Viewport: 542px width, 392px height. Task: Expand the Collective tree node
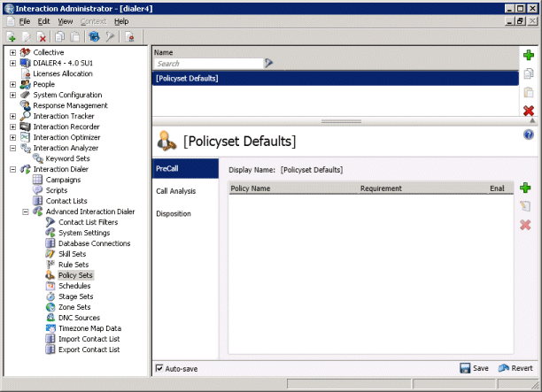pyautogui.click(x=12, y=53)
